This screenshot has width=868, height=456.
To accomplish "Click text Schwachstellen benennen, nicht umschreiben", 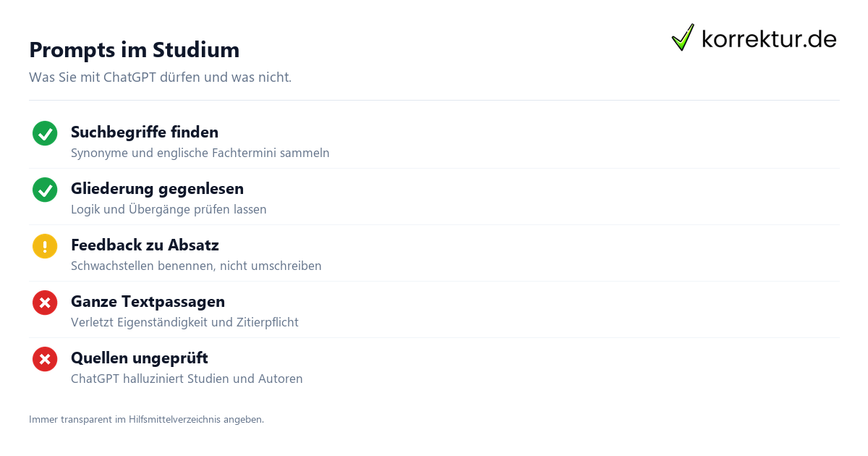I will point(196,266).
